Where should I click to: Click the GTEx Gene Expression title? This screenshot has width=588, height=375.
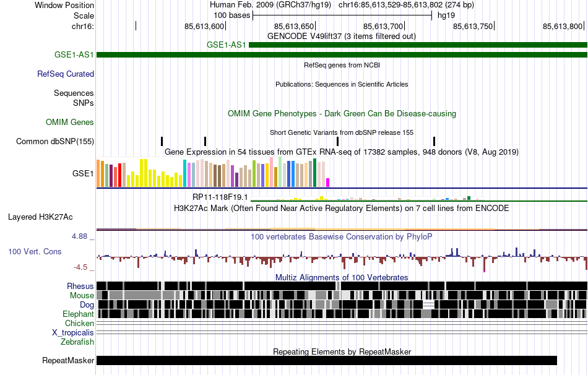tap(342, 152)
